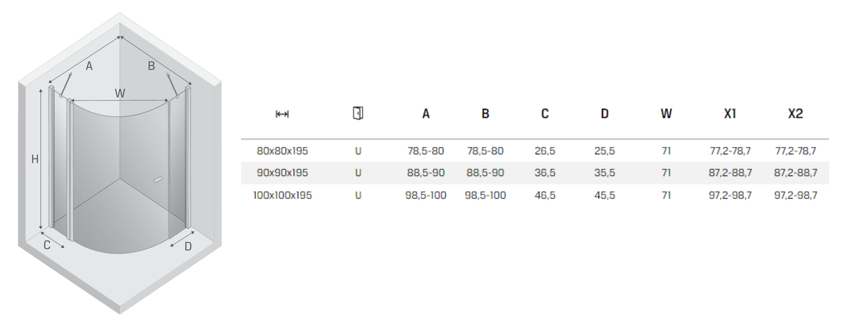Click the 45,5 value in column D
This screenshot has height=329, width=868.
(604, 195)
